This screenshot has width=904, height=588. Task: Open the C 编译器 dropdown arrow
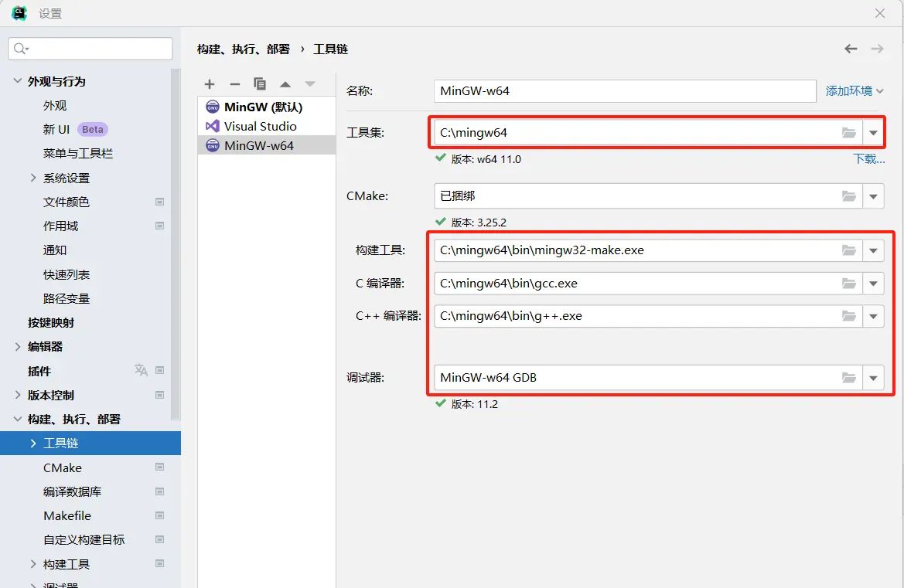pyautogui.click(x=873, y=283)
